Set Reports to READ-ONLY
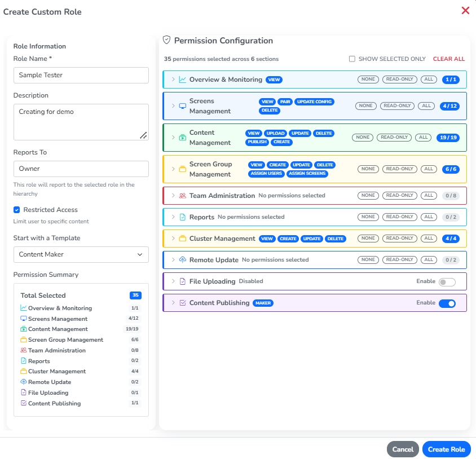The image size is (476, 459). pos(399,217)
